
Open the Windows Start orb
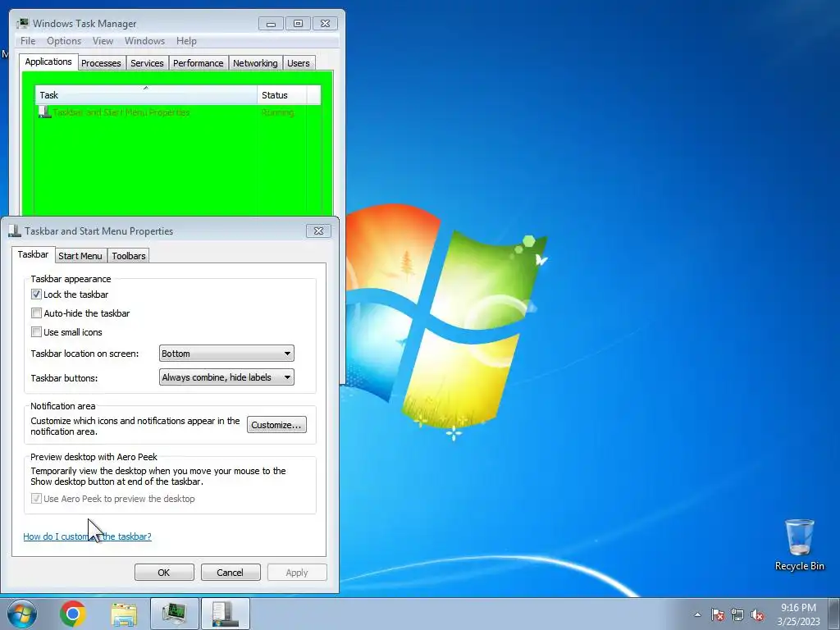22,614
